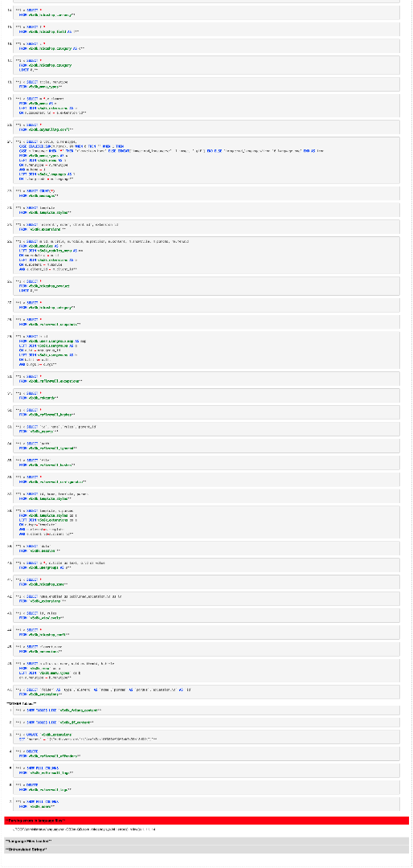Click the query containing CASE COALESCE
This screenshot has height=868, width=413.
coord(206,161)
